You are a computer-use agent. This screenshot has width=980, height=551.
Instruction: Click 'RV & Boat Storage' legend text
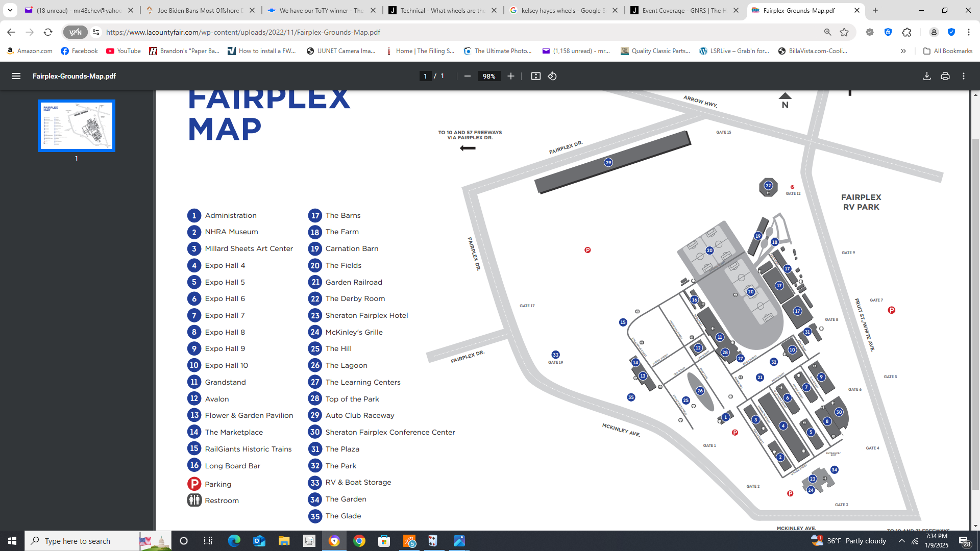coord(358,482)
